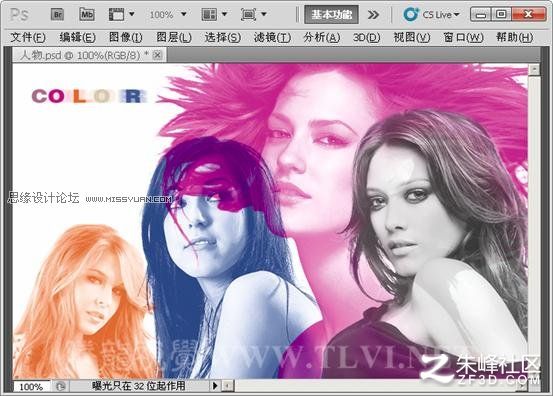Open the 图层(L) layer menu
The image size is (553, 396).
(x=174, y=37)
